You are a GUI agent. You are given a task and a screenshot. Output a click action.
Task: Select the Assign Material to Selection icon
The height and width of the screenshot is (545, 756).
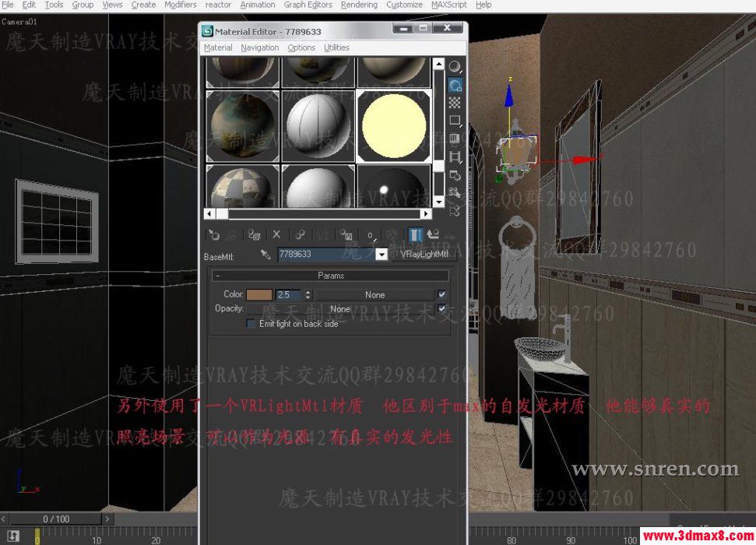[253, 234]
